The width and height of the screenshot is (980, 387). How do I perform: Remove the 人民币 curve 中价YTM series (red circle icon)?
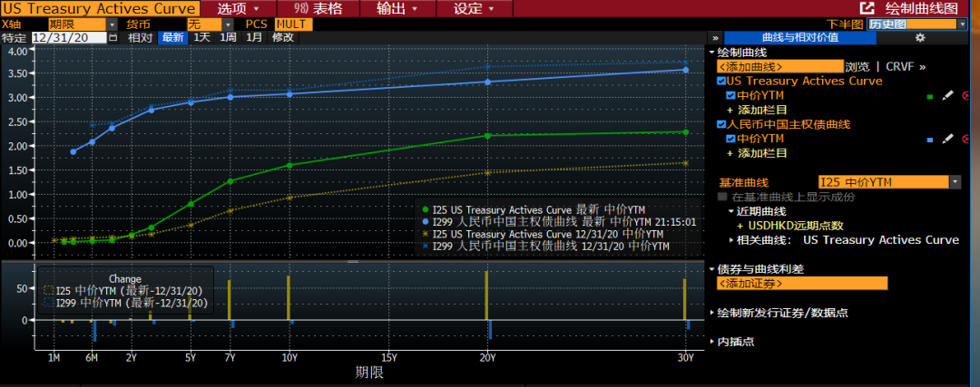pyautogui.click(x=966, y=139)
